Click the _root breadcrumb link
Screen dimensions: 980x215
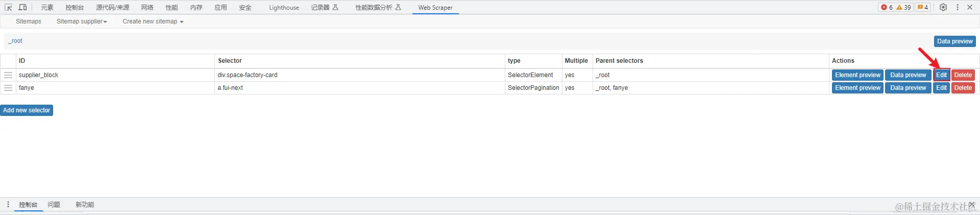pyautogui.click(x=15, y=41)
